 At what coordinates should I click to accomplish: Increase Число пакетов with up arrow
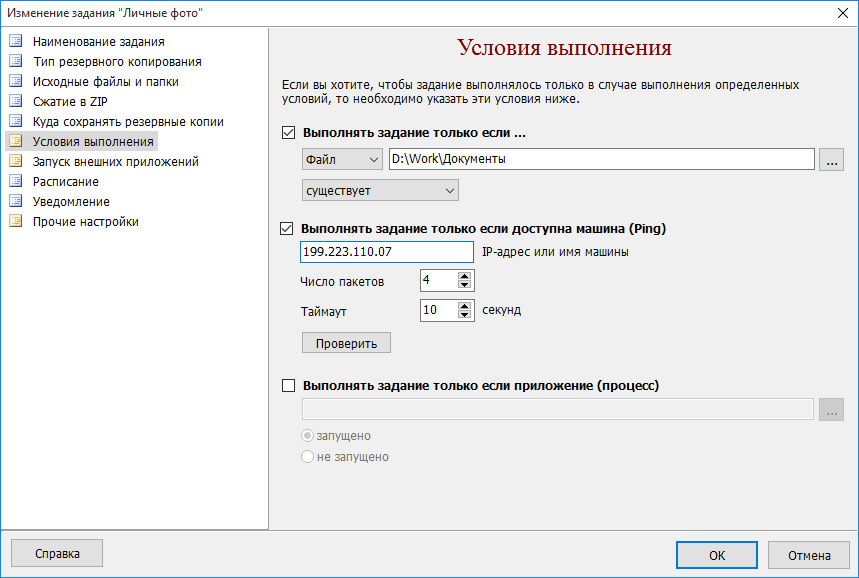click(x=464, y=277)
